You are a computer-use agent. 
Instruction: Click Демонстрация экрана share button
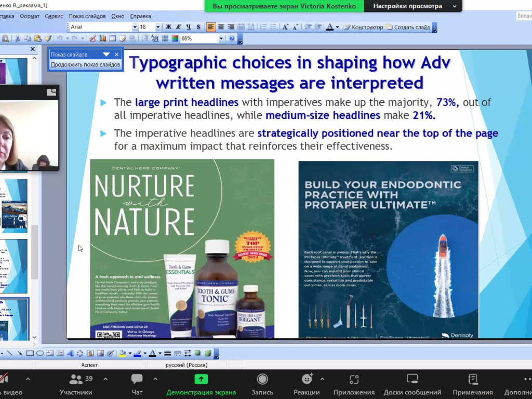coord(201,385)
